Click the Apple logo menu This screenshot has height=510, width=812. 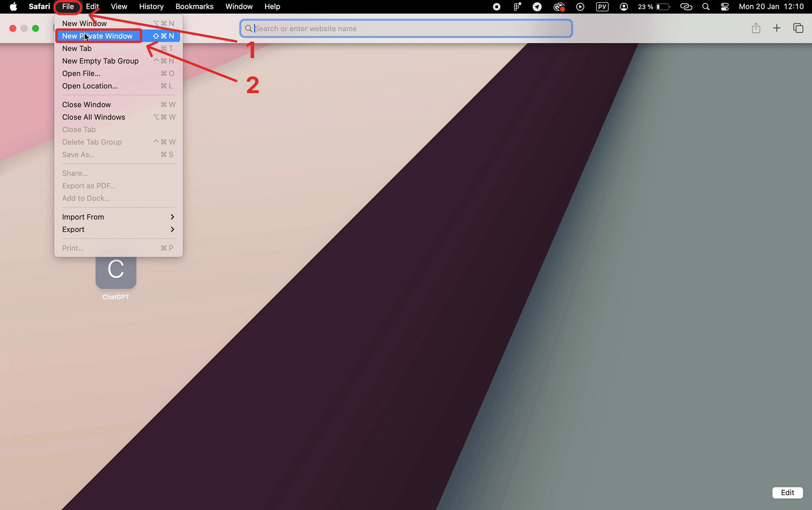13,7
